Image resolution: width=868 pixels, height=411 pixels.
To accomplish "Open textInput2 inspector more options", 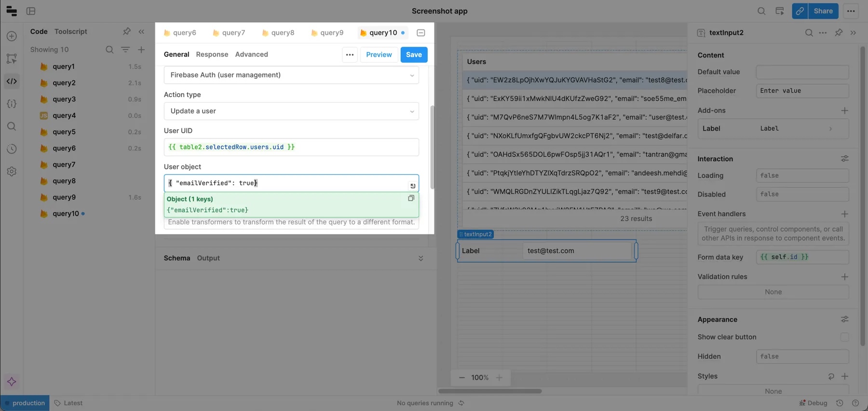I will tap(823, 33).
